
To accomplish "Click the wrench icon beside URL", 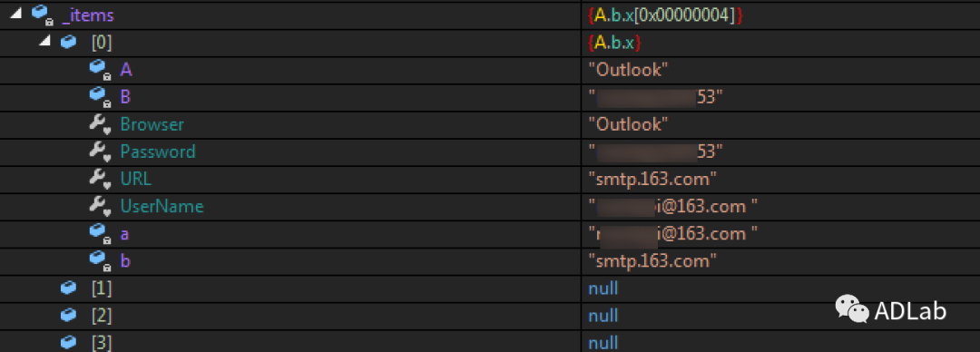I will coord(100,180).
